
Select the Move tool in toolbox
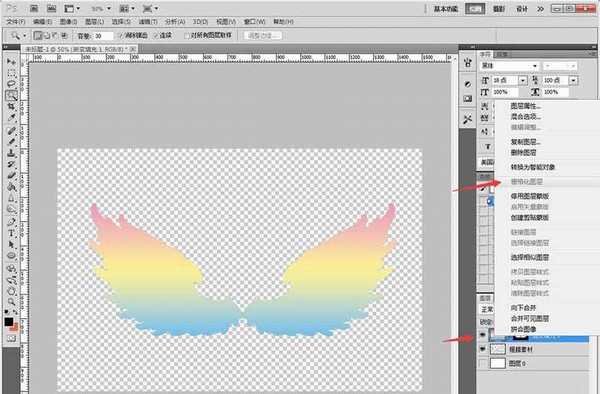click(x=11, y=62)
